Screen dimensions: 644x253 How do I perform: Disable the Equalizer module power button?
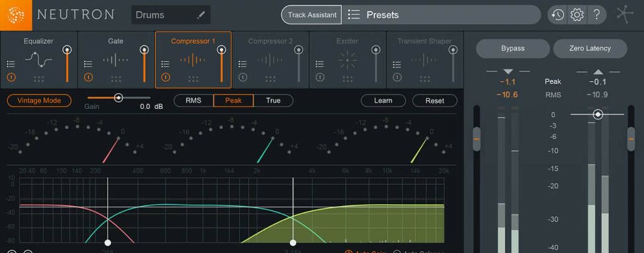[11, 77]
